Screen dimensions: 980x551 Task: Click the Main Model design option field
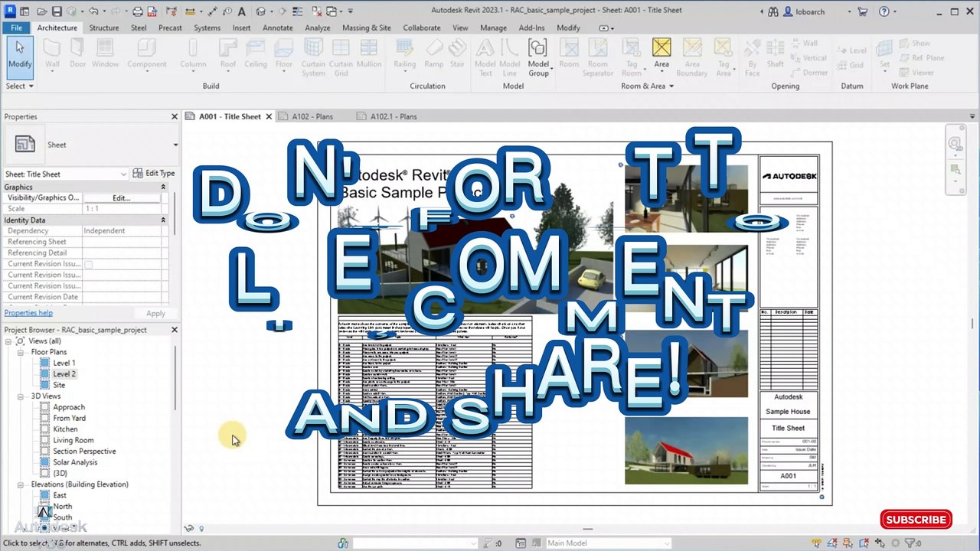(x=607, y=543)
